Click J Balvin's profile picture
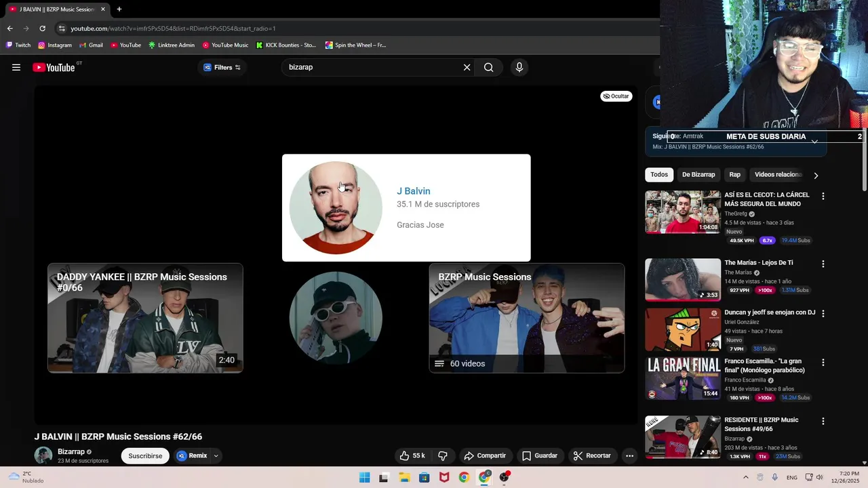The height and width of the screenshot is (488, 868). click(336, 207)
